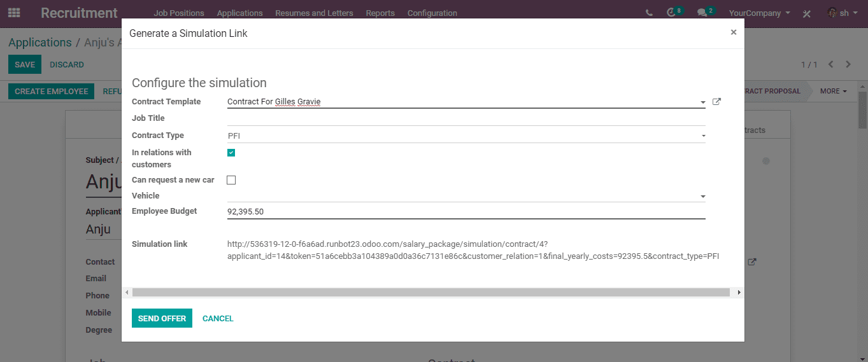Check 'Can request a new car' checkbox
The height and width of the screenshot is (362, 868).
(x=231, y=180)
